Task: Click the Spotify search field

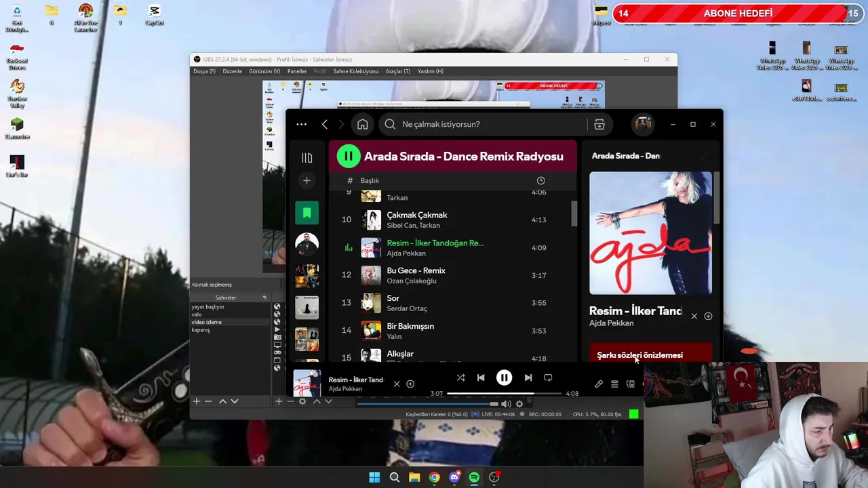Action: (x=484, y=124)
